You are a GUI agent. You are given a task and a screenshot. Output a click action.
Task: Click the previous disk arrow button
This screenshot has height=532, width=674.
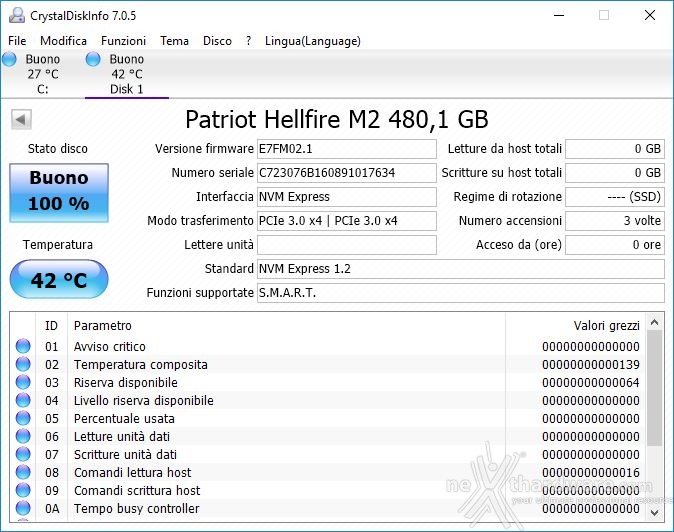point(21,119)
